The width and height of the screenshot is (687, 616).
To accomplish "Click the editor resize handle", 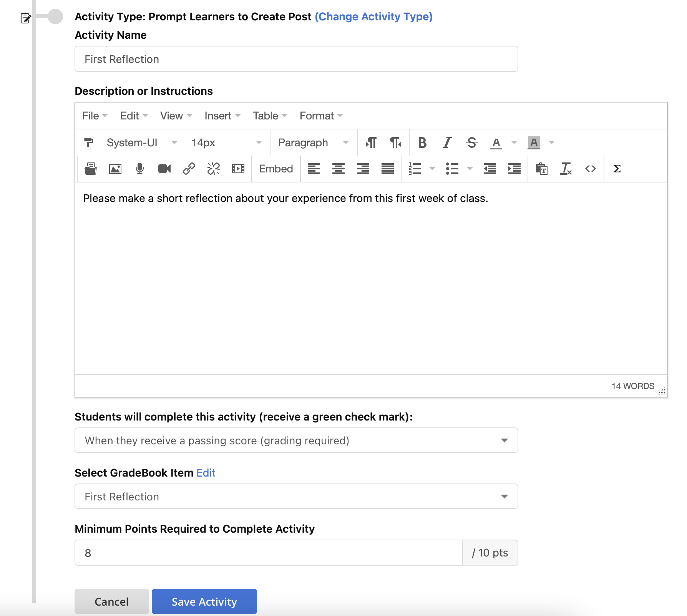I will click(x=661, y=391).
